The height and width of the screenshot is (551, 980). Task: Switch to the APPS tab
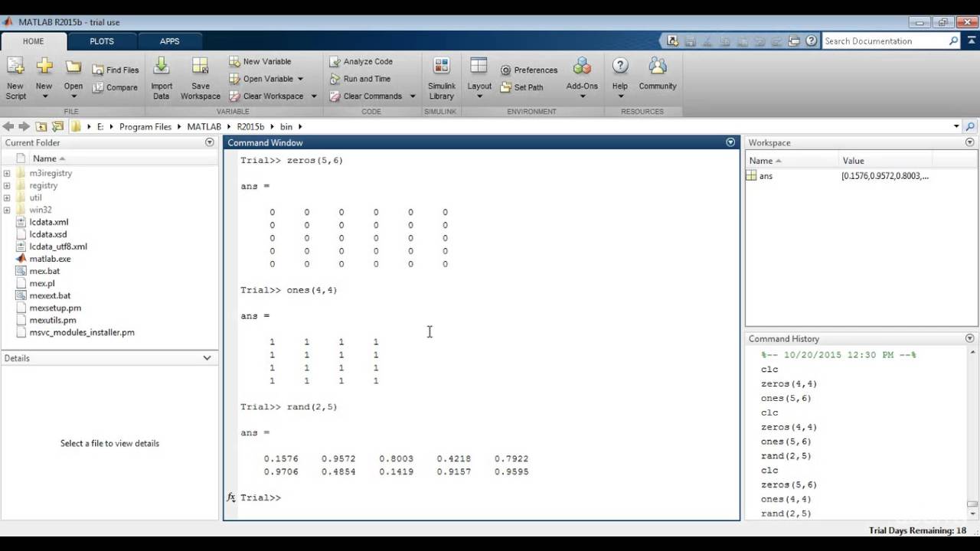point(170,41)
